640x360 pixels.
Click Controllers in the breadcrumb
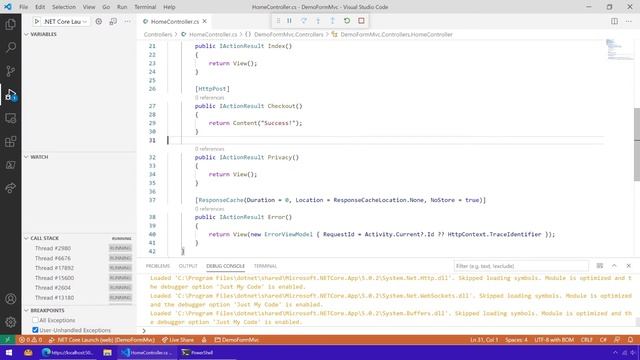coord(158,34)
